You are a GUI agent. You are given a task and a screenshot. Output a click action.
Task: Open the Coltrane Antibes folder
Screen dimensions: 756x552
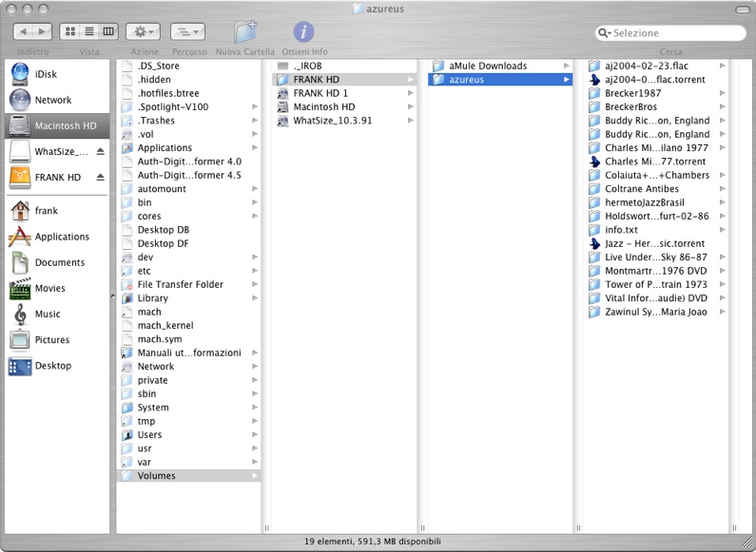[x=656, y=189]
